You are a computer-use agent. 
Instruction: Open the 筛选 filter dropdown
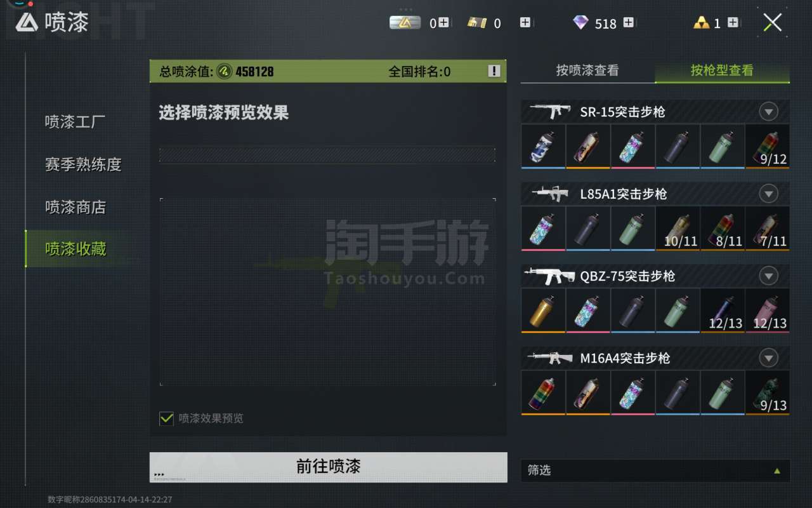655,471
